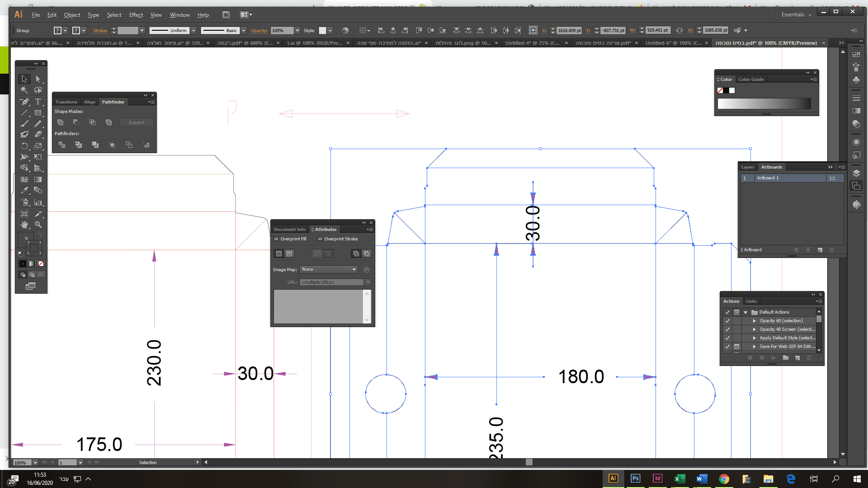
Task: Open the Opacity percentage dropdown
Action: pyautogui.click(x=297, y=31)
